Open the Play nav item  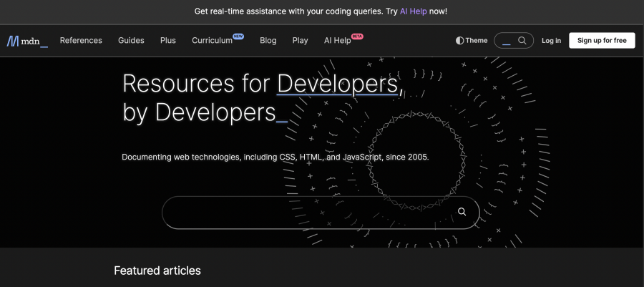click(301, 40)
